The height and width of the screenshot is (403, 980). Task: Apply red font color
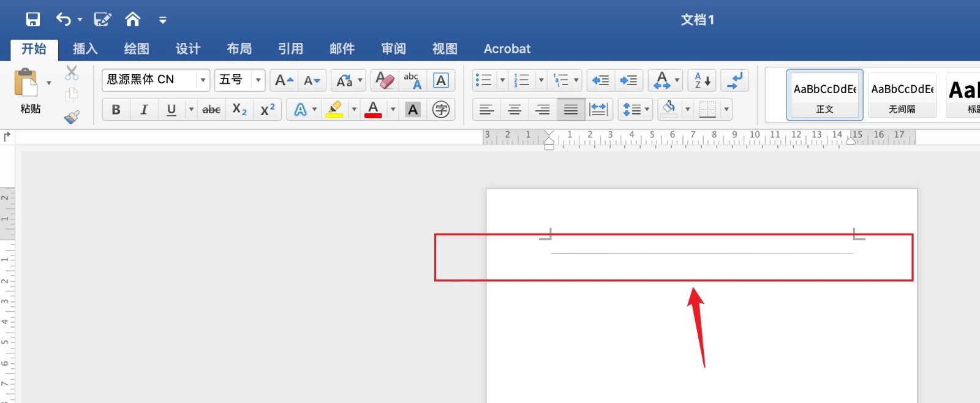(373, 110)
